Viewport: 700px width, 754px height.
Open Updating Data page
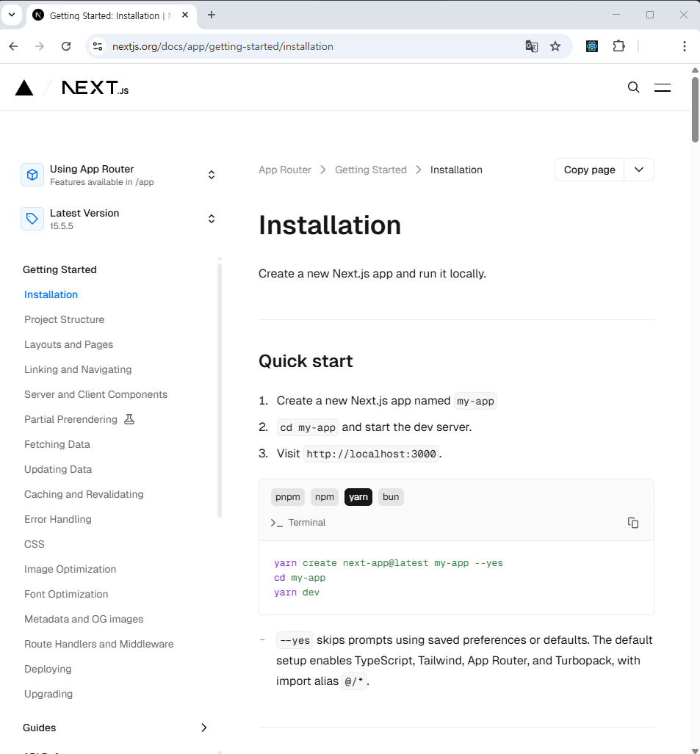(x=58, y=469)
